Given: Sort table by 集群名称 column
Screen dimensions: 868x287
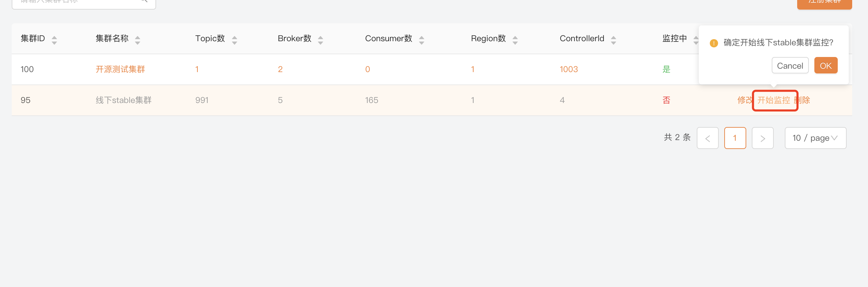Looking at the screenshot, I should pyautogui.click(x=138, y=40).
